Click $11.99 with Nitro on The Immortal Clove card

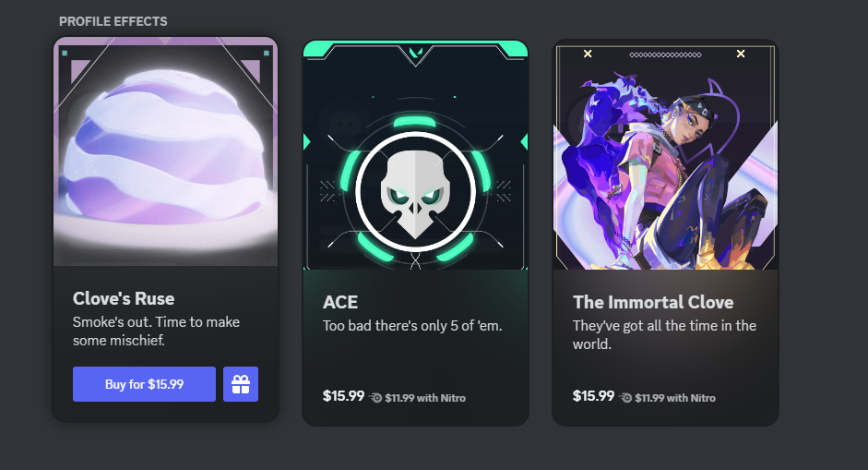point(675,398)
